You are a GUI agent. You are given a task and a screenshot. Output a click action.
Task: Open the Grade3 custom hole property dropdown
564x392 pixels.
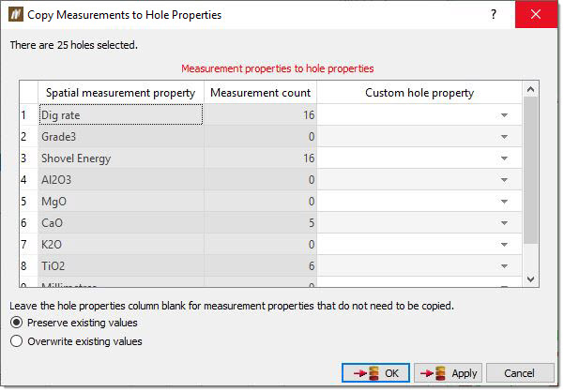tap(504, 137)
